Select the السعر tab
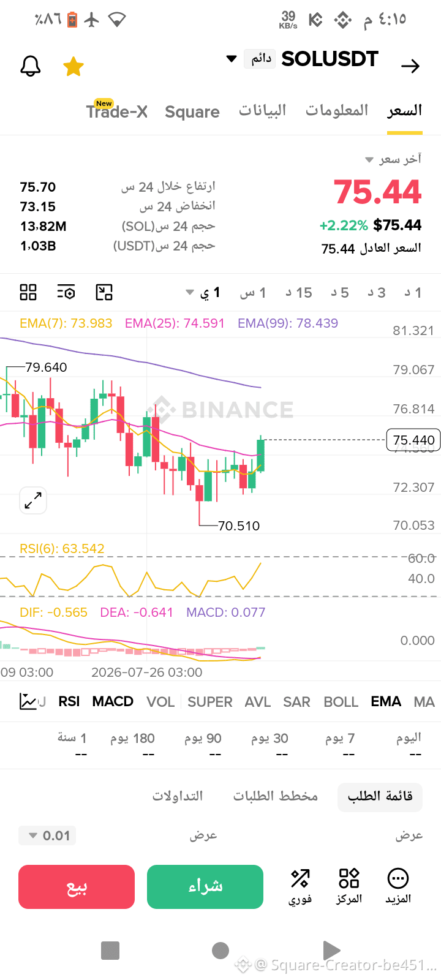Viewport: 441px width, 980px height. [x=405, y=110]
